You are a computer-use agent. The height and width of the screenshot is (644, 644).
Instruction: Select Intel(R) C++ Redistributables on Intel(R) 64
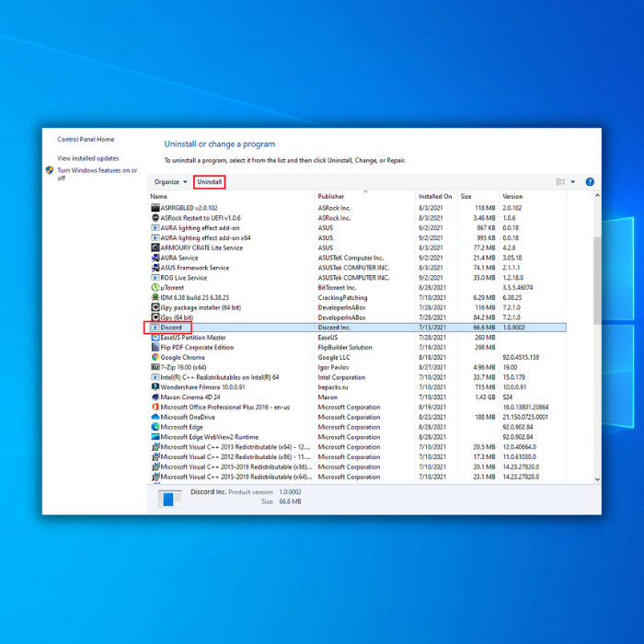pos(357,377)
